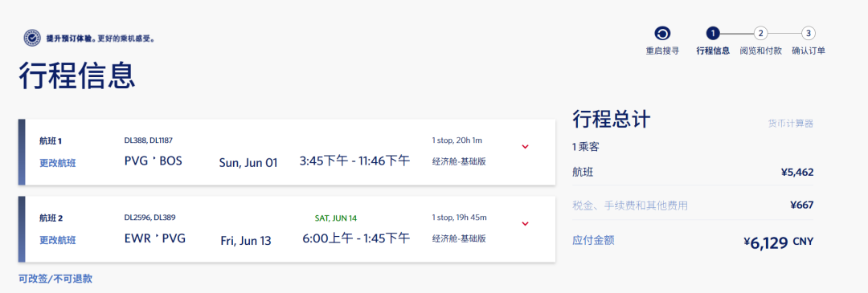Click the PVG to BOS route text
The height and width of the screenshot is (293, 868).
point(154,161)
